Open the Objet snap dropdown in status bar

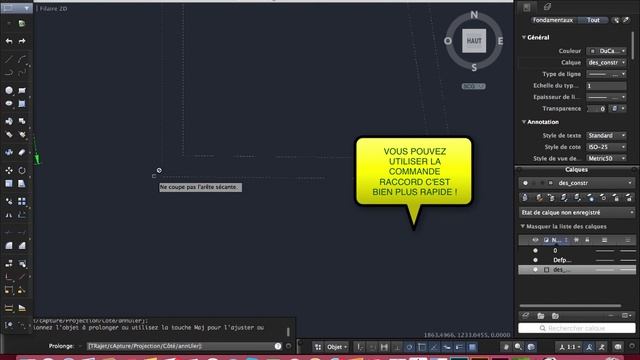point(337,347)
